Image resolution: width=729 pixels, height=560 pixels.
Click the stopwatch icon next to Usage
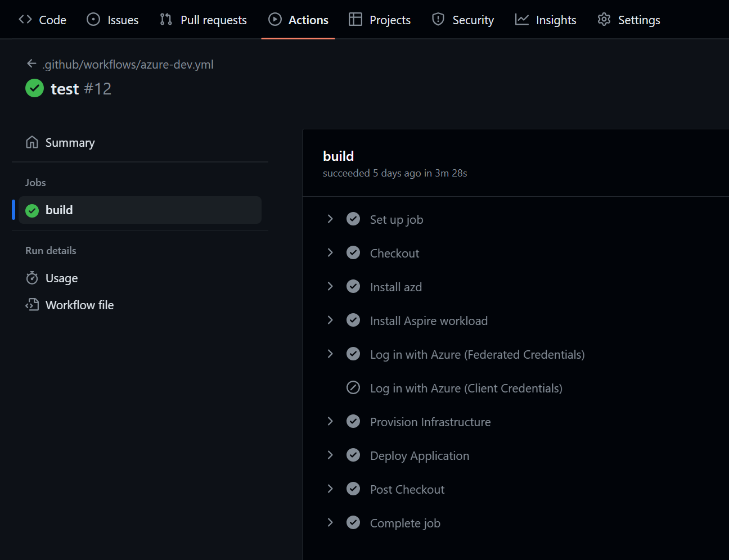tap(32, 278)
